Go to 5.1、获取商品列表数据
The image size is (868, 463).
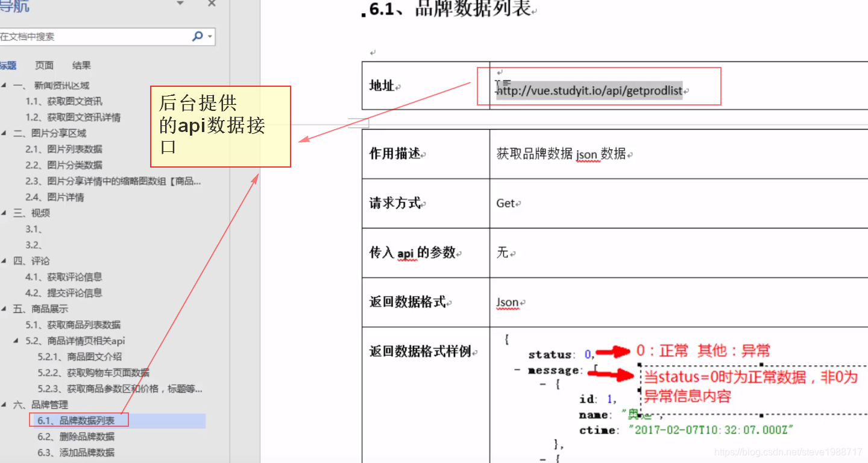pos(73,325)
